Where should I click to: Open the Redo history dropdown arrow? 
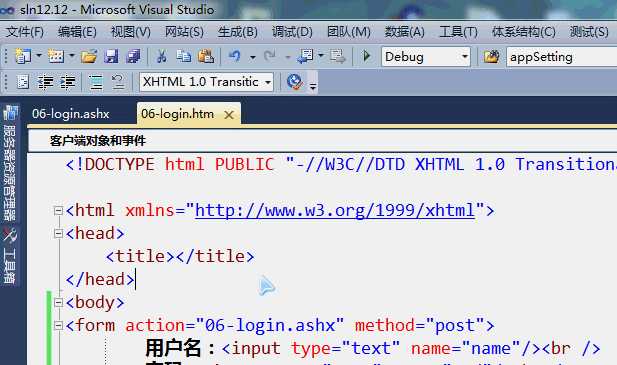[288, 57]
